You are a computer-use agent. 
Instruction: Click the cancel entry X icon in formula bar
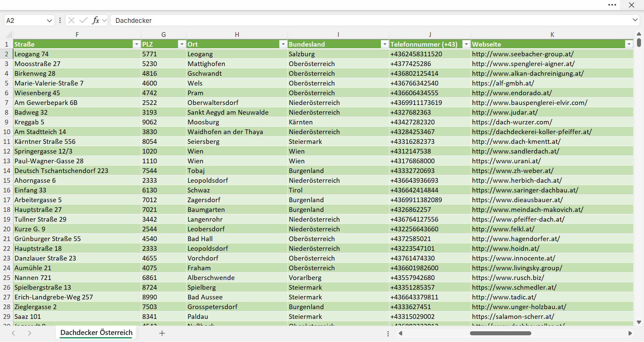[x=71, y=20]
